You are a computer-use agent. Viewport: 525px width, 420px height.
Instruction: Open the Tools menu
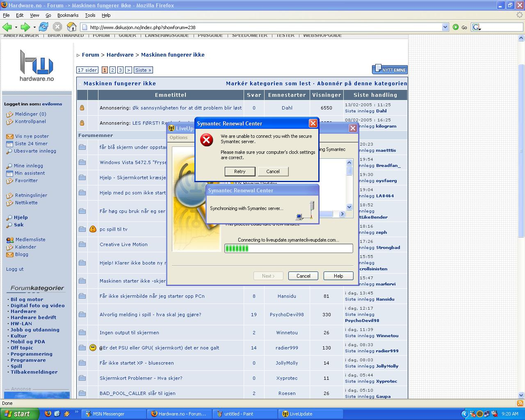pyautogui.click(x=90, y=15)
